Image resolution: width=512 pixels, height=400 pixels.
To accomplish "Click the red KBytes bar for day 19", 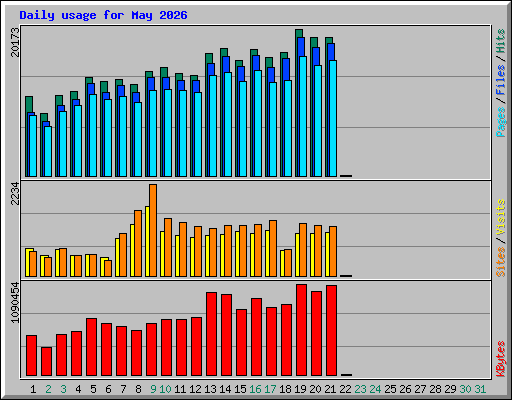I will 301,330.
